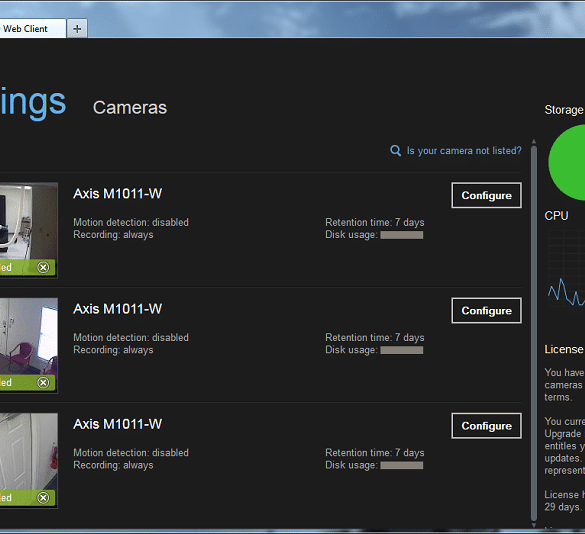Click the green Storage pie chart
Image resolution: width=585 pixels, height=534 pixels.
click(x=567, y=163)
